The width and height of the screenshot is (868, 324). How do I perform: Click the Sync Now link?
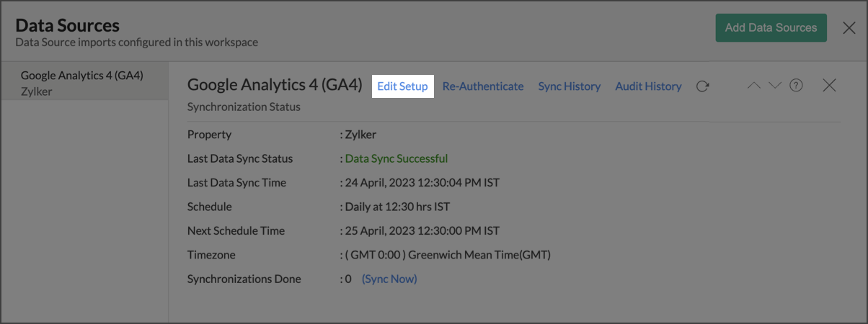click(389, 279)
